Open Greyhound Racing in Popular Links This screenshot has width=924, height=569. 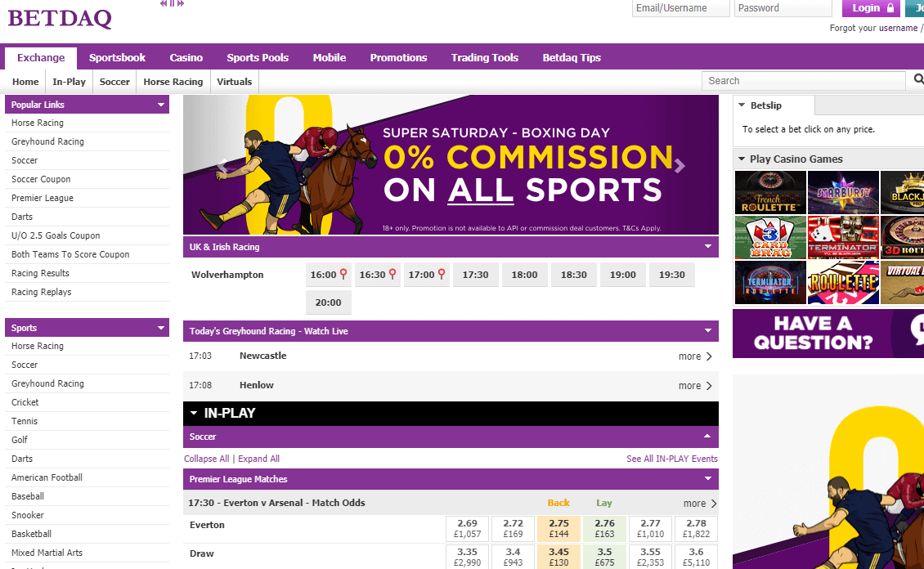pos(47,141)
